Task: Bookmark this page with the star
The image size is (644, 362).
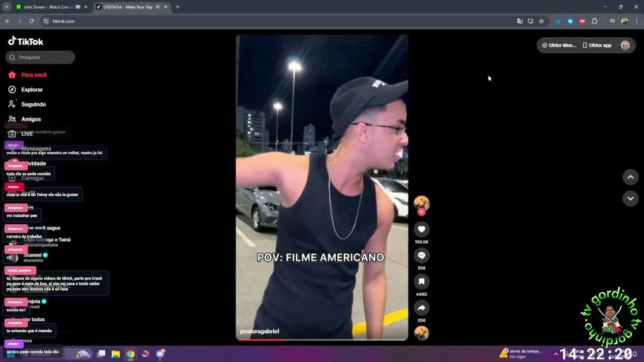Action: pyautogui.click(x=541, y=21)
